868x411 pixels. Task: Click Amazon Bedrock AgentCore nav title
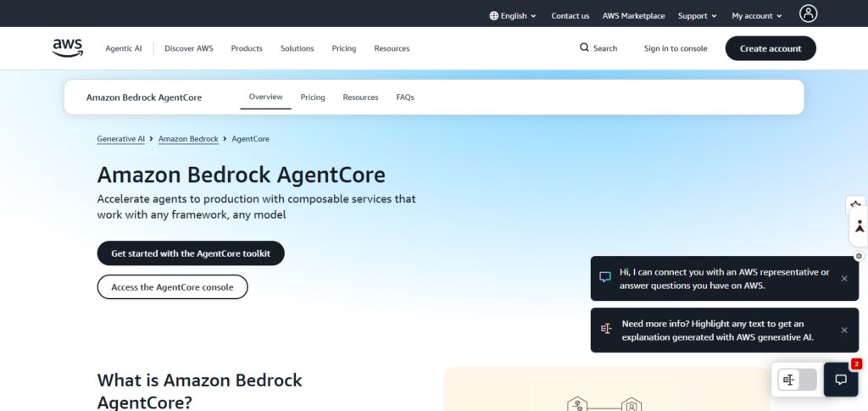pyautogui.click(x=144, y=97)
